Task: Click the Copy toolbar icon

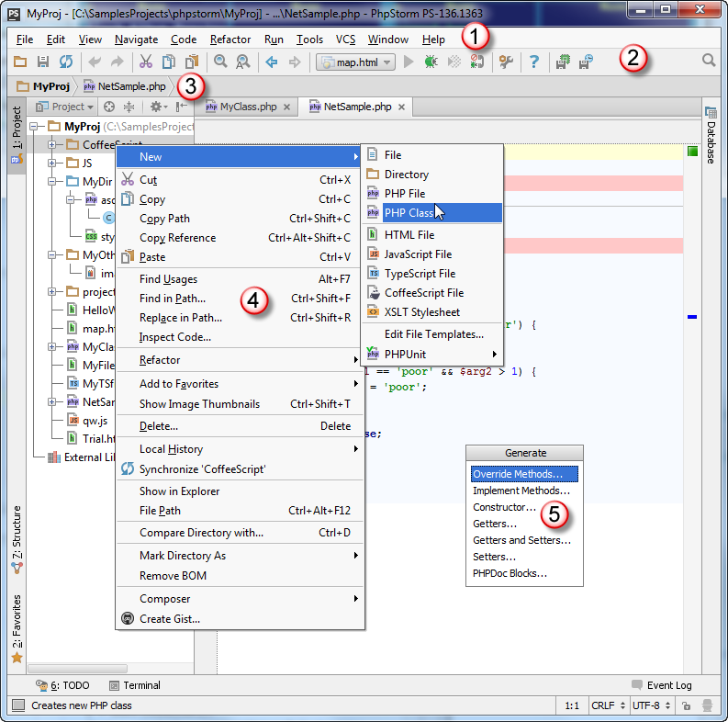Action: [x=169, y=62]
